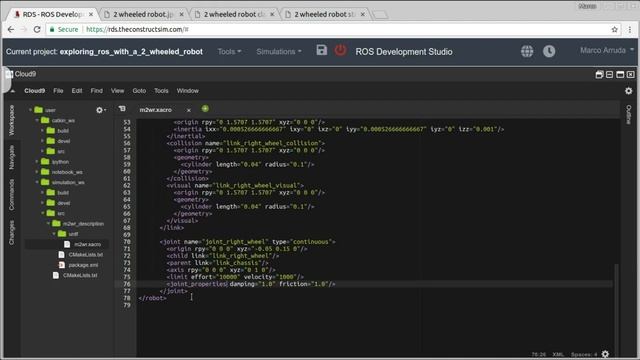Toggle the Commands side panel
This screenshot has width=640, height=360.
pyautogui.click(x=11, y=195)
